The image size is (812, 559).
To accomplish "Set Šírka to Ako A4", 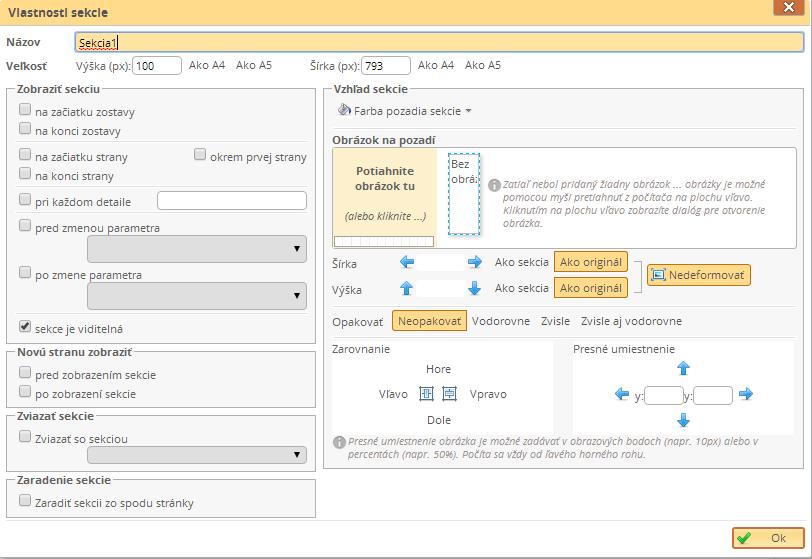I will pyautogui.click(x=436, y=65).
